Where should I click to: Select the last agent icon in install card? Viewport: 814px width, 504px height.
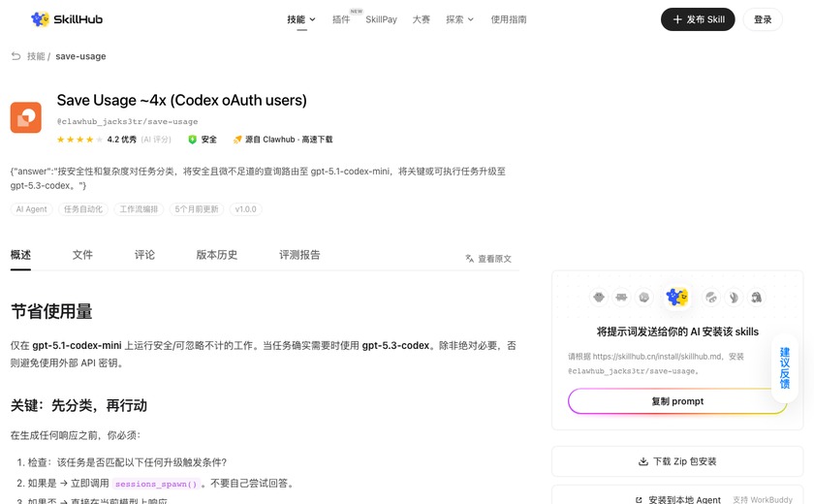(757, 298)
